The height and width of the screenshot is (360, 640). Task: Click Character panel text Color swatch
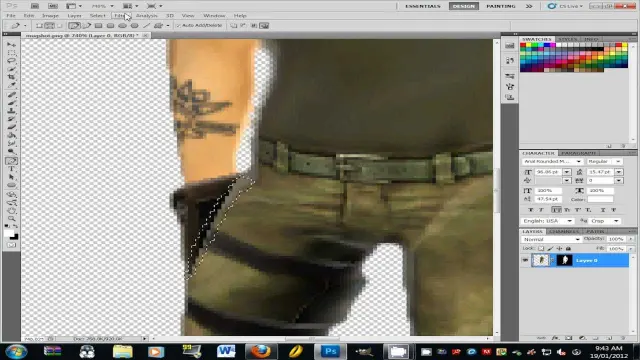click(x=600, y=199)
